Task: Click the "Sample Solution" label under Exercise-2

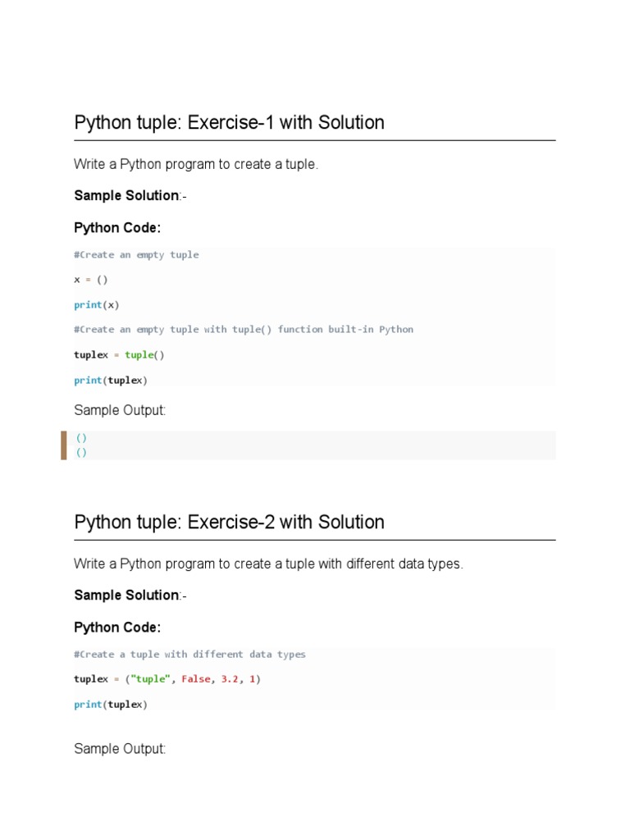Action: tap(126, 595)
